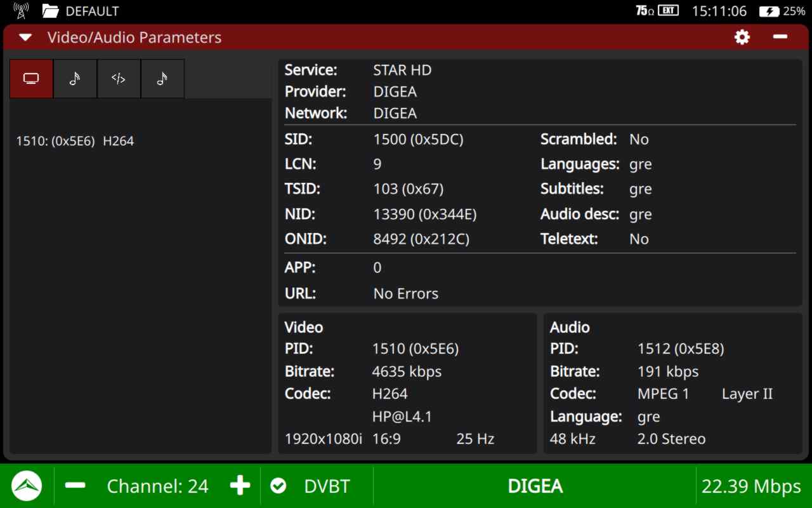Viewport: 812px width, 508px height.
Task: Click the Video/Audio Parameters title
Action: click(x=134, y=37)
